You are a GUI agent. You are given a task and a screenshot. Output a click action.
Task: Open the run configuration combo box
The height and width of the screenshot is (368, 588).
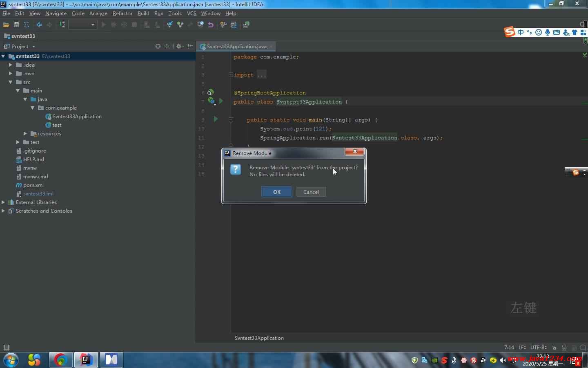[82, 25]
